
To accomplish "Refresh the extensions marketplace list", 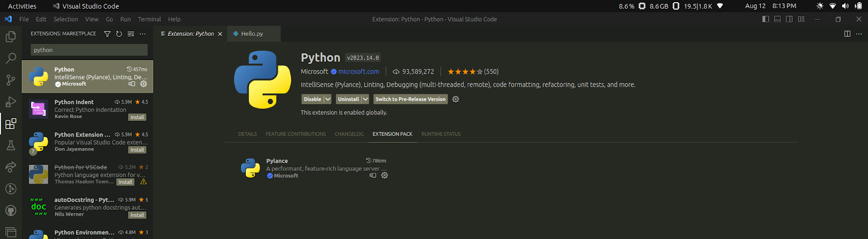I will (x=119, y=34).
